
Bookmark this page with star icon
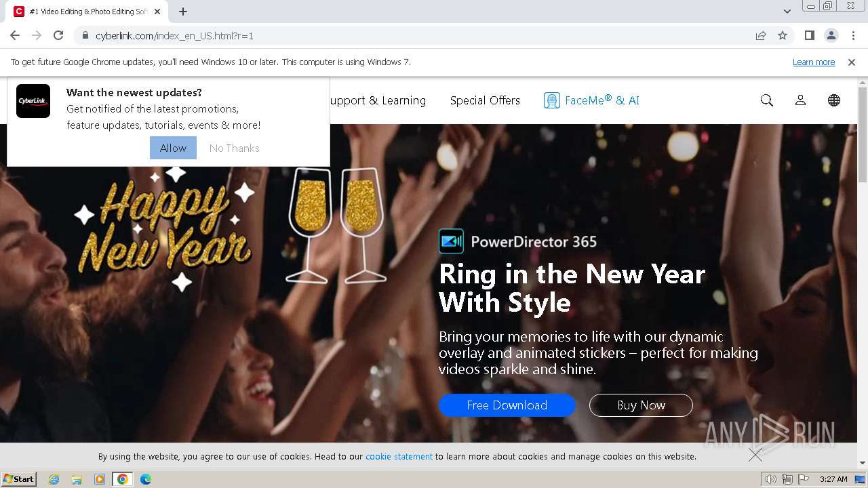tap(783, 35)
